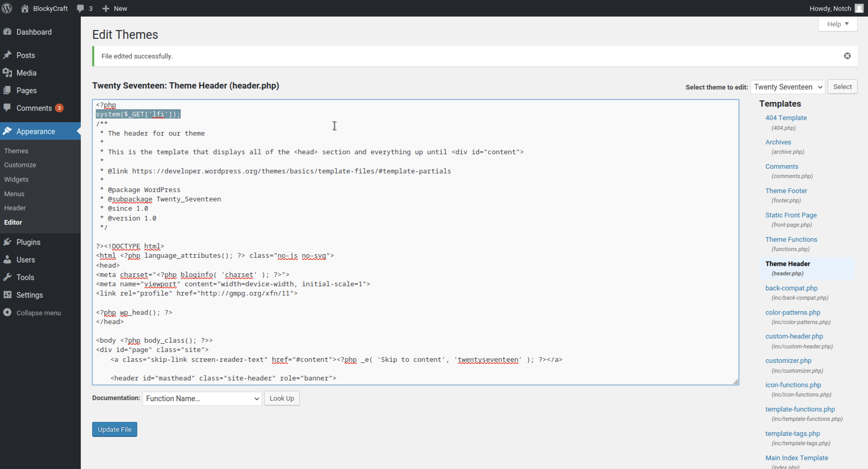The height and width of the screenshot is (469, 868).
Task: Open the Function Name documentation dropdown
Action: point(202,398)
